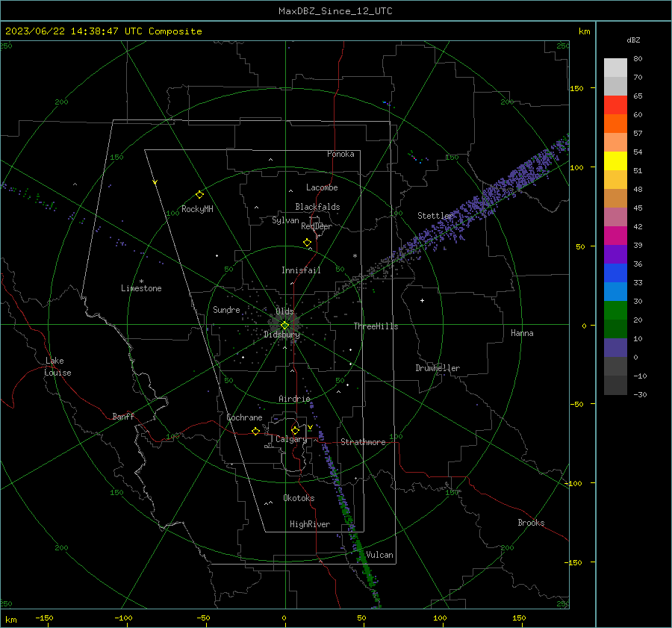
Task: Click the Hanna city label
Action: (x=522, y=333)
